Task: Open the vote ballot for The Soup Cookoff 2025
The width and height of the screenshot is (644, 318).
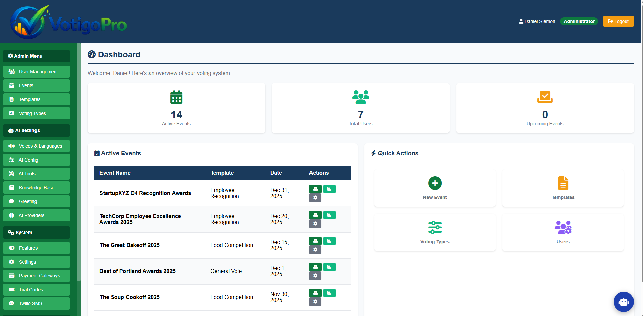Action: pyautogui.click(x=315, y=293)
